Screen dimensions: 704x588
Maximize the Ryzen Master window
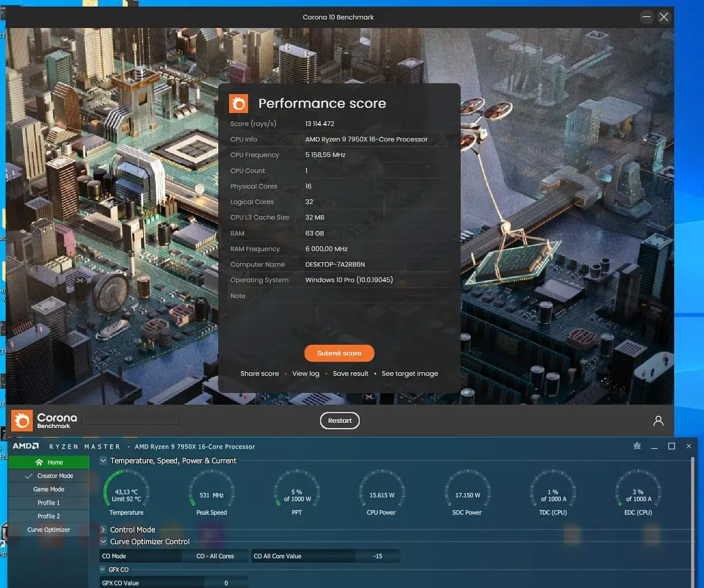(x=672, y=446)
